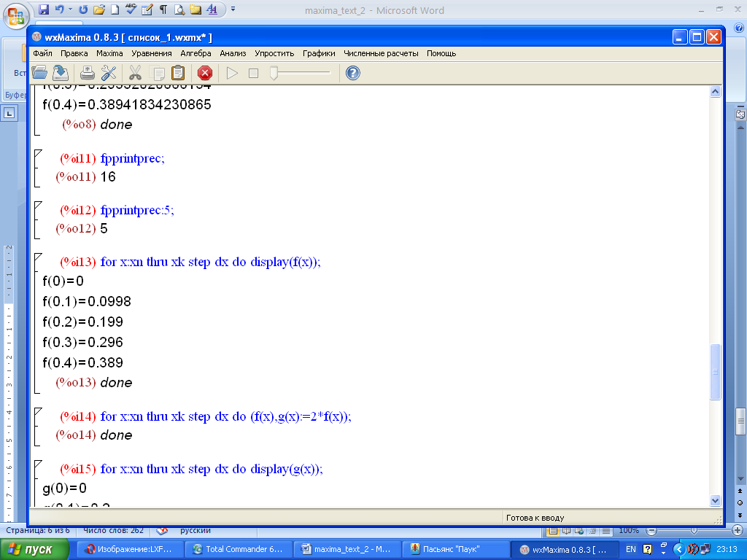This screenshot has height=560, width=747.
Task: Save the wxMaxima document via toolbar
Action: [x=61, y=73]
